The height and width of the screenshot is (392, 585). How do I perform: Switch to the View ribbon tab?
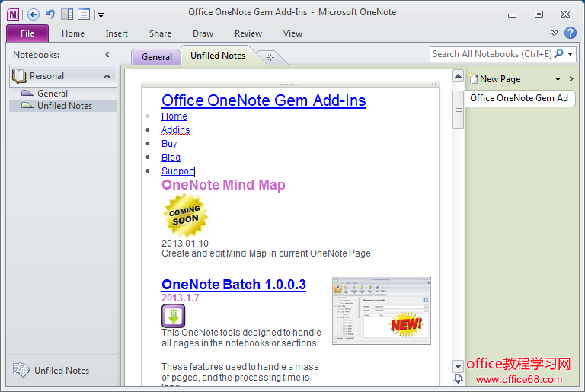[292, 33]
